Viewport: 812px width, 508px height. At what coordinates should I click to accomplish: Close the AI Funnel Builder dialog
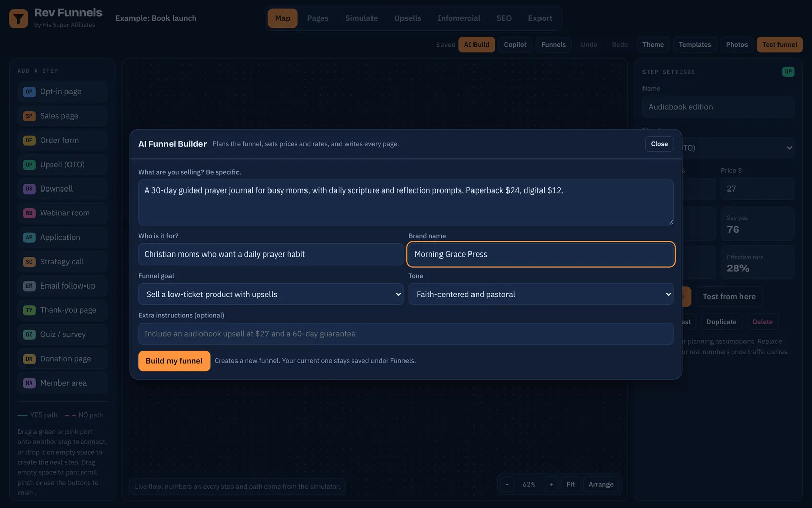[x=659, y=144]
